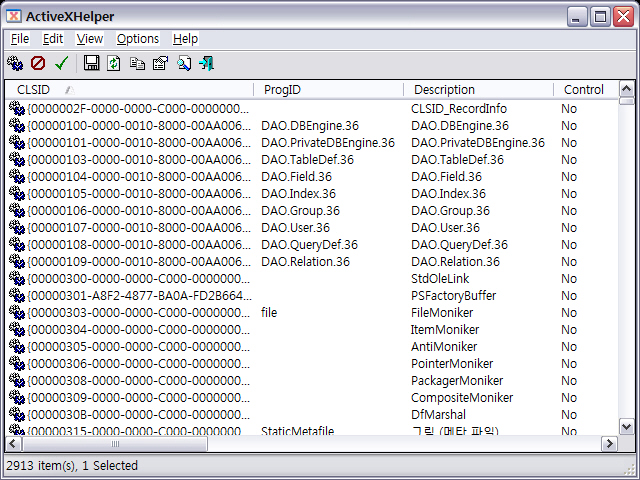Click the green checkmark Enable Selected Items icon
The height and width of the screenshot is (480, 640).
coord(62,63)
